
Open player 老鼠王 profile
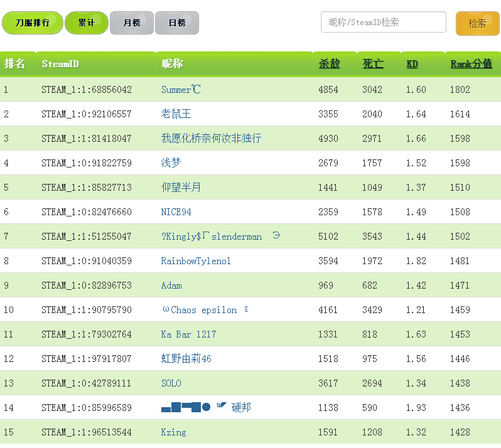[x=176, y=114]
